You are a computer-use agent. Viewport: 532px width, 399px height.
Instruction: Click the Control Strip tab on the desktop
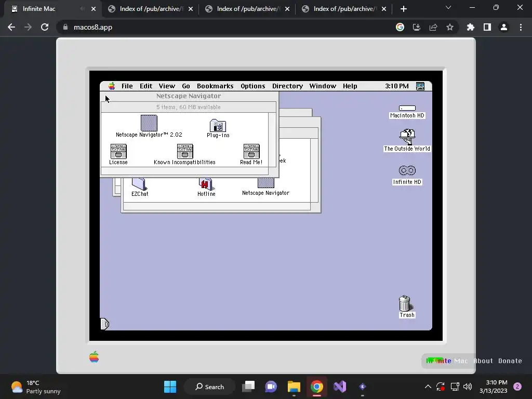(x=105, y=324)
